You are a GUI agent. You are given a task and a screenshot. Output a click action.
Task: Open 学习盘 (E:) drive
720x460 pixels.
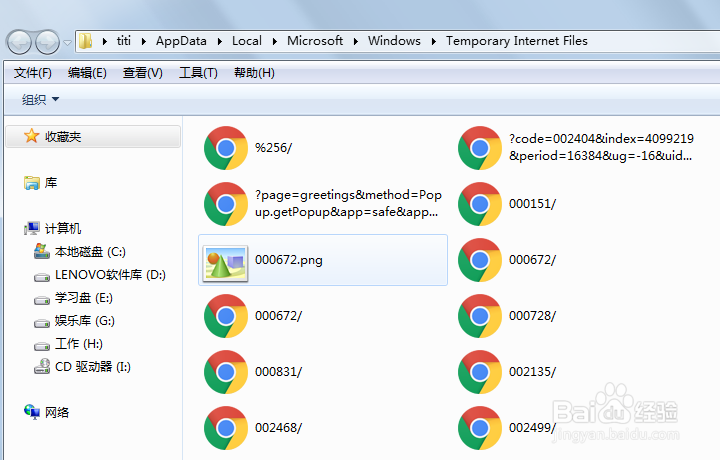[84, 297]
